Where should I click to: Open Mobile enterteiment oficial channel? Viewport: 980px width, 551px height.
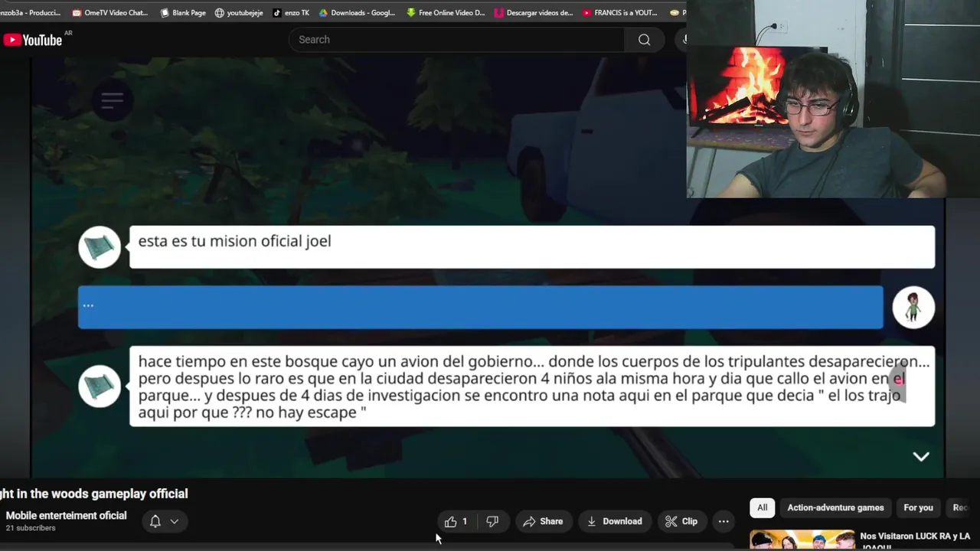coord(66,516)
